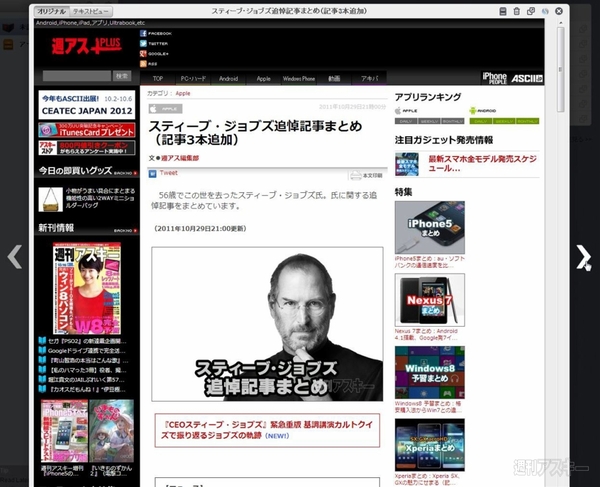Select the Android DAILY ranking tab
The height and width of the screenshot is (487, 600).
click(481, 121)
